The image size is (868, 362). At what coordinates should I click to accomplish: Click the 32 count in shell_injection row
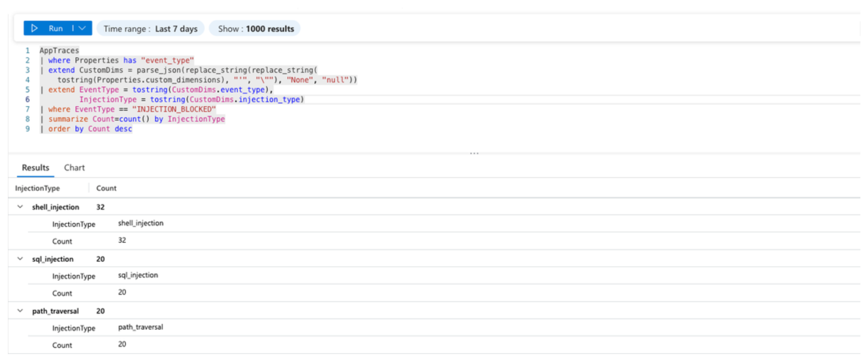pyautogui.click(x=101, y=207)
